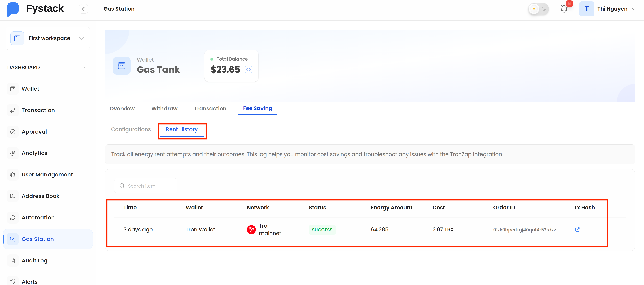Collapse the sidebar with the double-chevron

pos(83,9)
